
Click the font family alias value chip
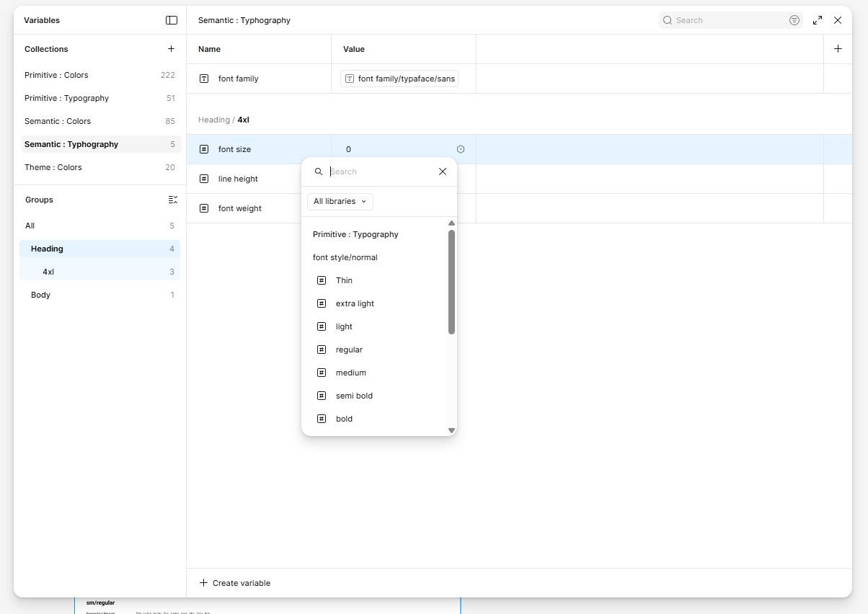coord(399,79)
